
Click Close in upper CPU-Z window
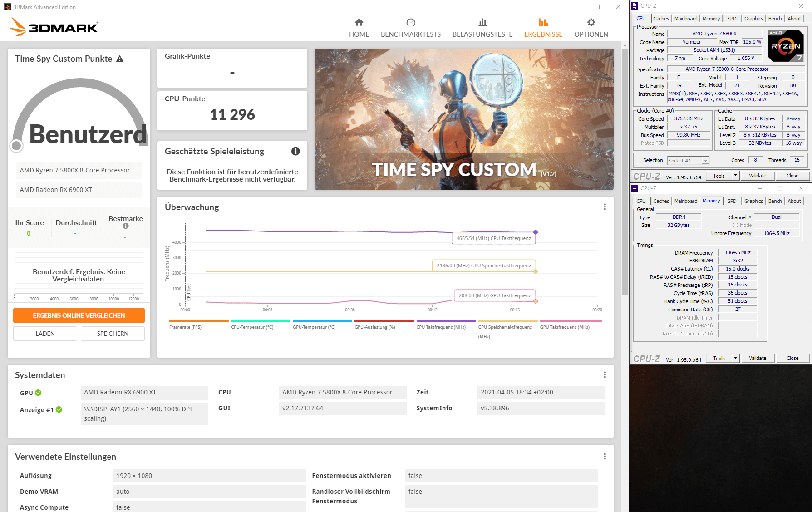(792, 176)
